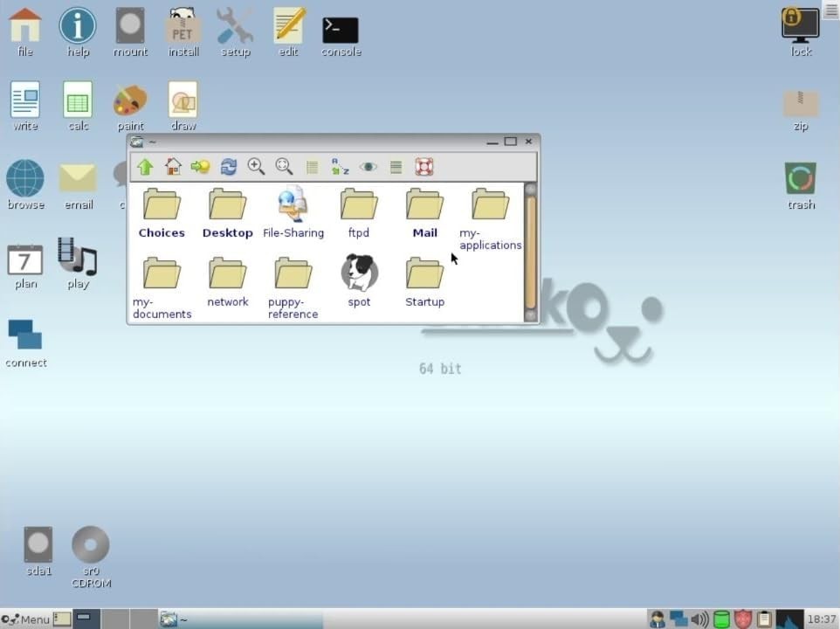Click the sr0 CDROM drive icon
Image resolution: width=840 pixels, height=629 pixels.
(x=91, y=557)
